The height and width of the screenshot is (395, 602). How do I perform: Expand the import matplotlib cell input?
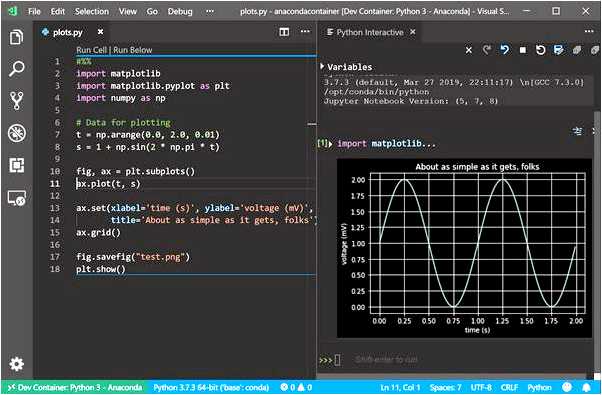pyautogui.click(x=330, y=144)
